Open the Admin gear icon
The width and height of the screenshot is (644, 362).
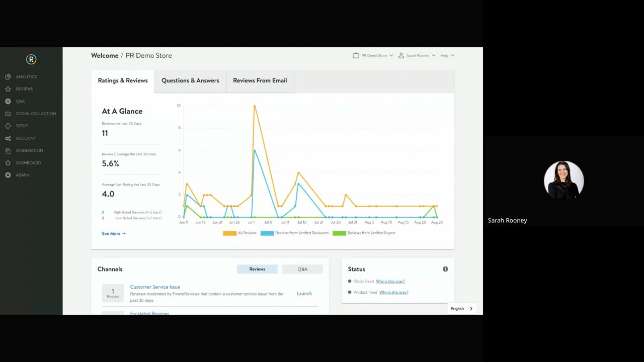click(8, 175)
